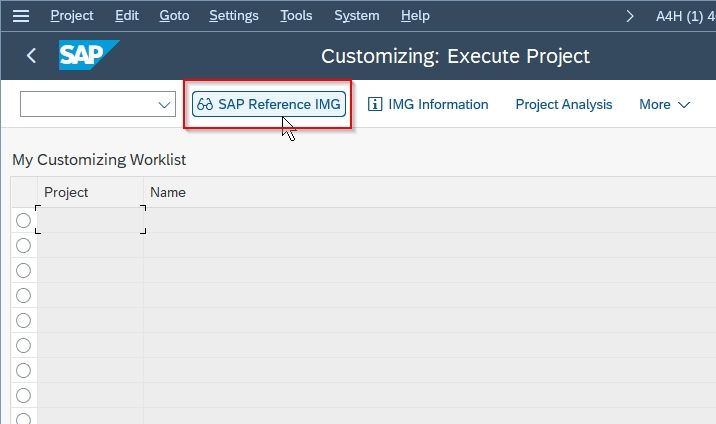Click the first Project cell field

coord(90,220)
